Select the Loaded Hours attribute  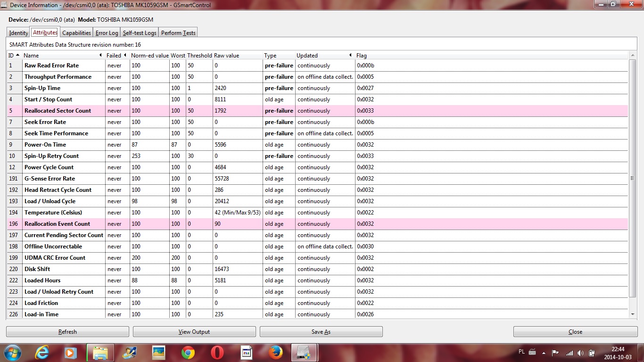pyautogui.click(x=42, y=280)
